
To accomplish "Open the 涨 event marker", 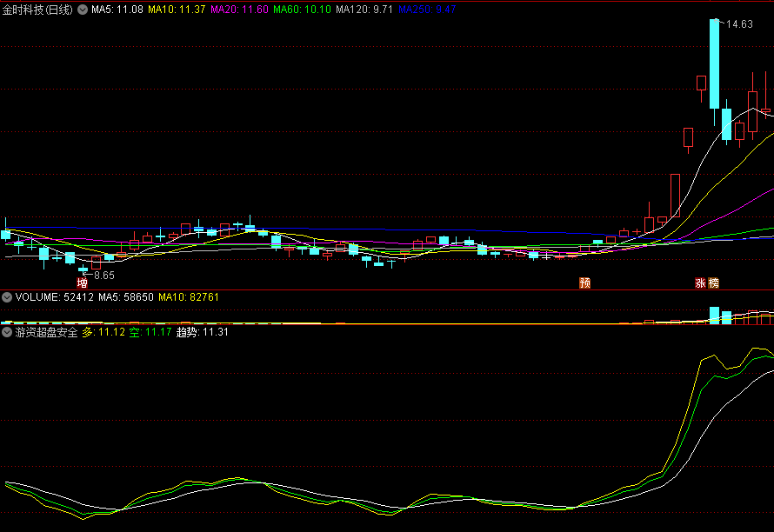I will [x=700, y=283].
